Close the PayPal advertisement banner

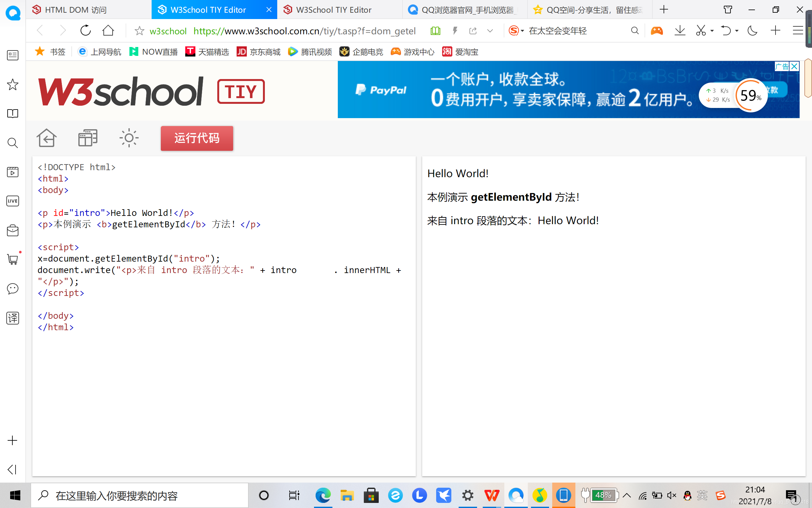pyautogui.click(x=794, y=66)
